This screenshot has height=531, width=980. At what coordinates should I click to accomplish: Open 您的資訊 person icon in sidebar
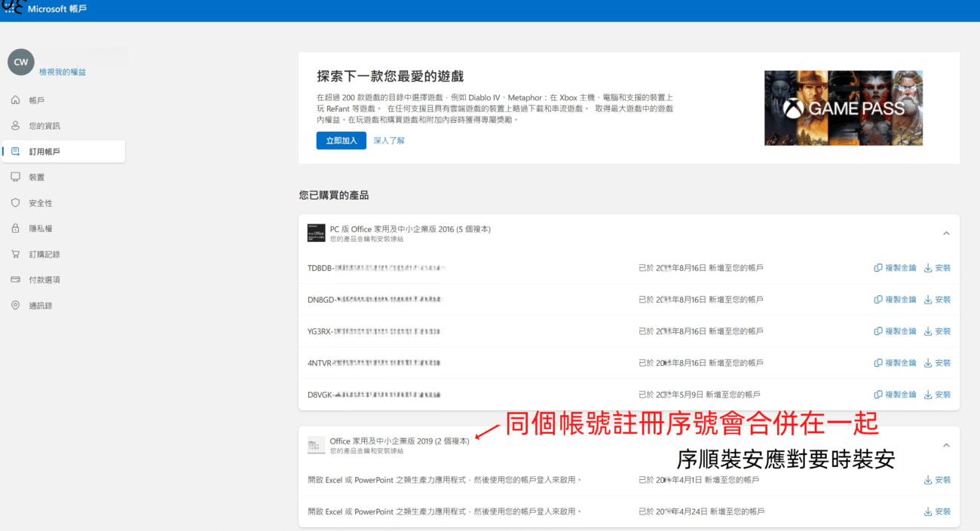tap(15, 126)
